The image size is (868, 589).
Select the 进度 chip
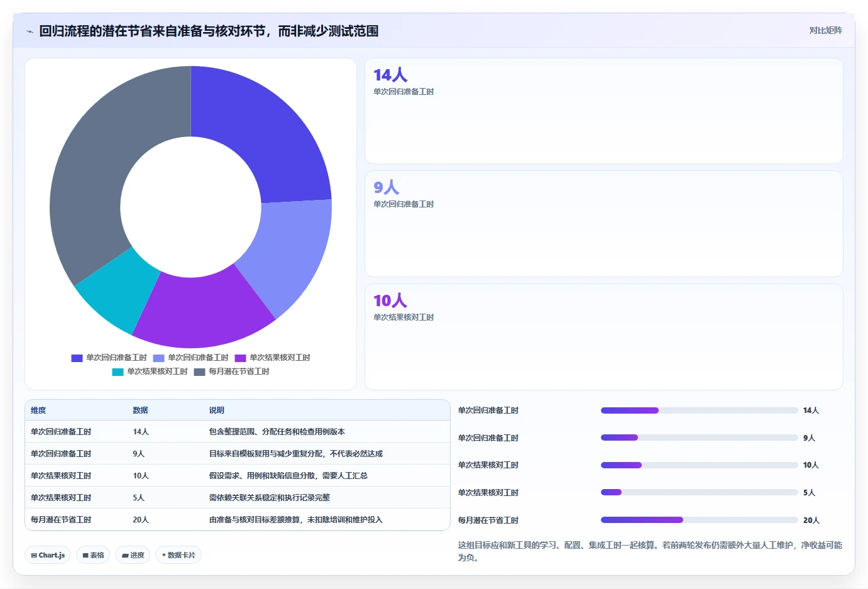tap(133, 555)
